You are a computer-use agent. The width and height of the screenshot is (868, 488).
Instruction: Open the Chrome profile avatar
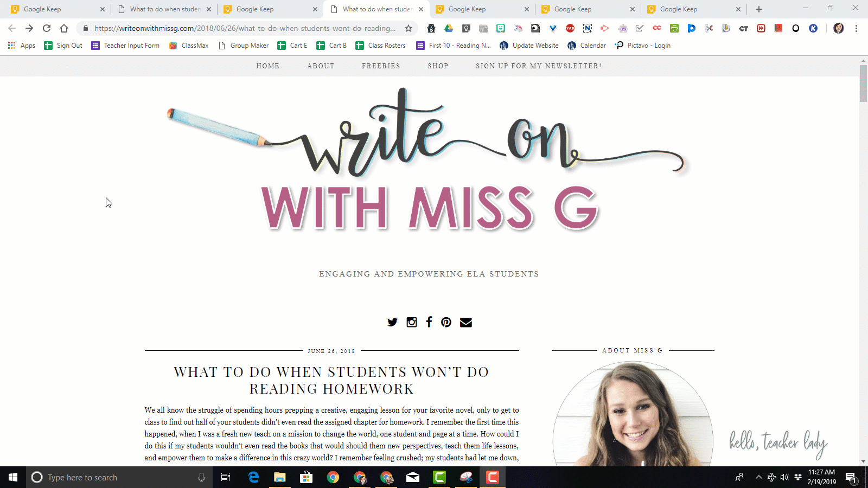click(839, 28)
